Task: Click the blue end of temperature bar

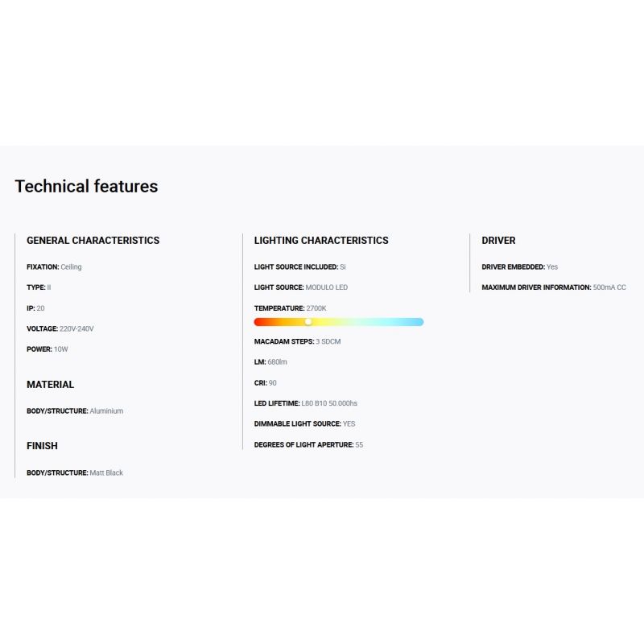Action: (417, 322)
